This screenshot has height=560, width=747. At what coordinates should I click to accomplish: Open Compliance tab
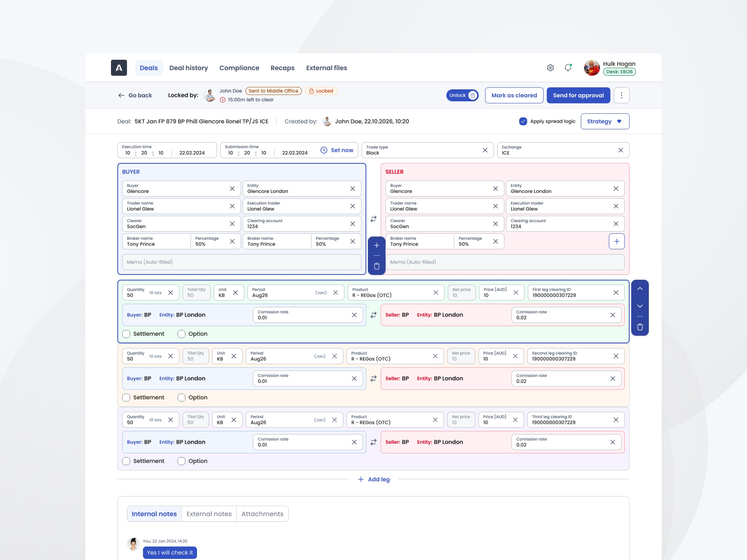click(x=239, y=68)
